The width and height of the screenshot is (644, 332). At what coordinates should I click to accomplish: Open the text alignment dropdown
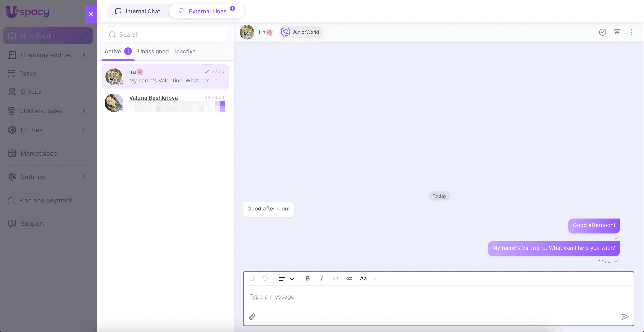287,278
